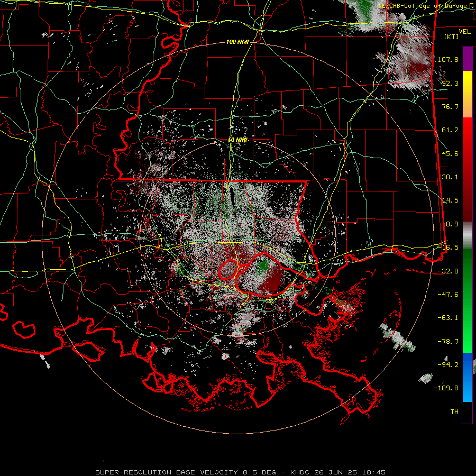
Task: Click the 30.1 velocity scale value
Action: tap(450, 177)
